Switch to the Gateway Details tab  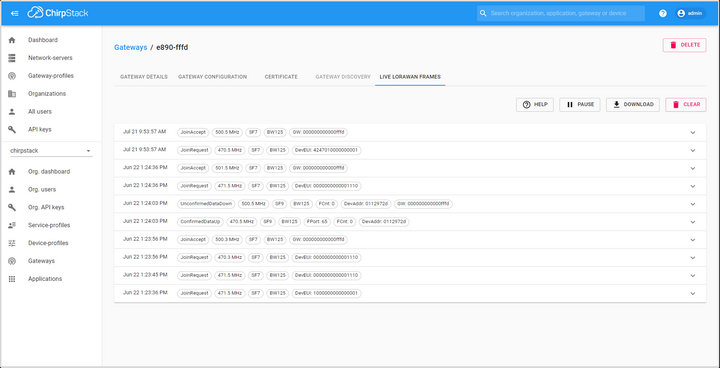(x=144, y=77)
